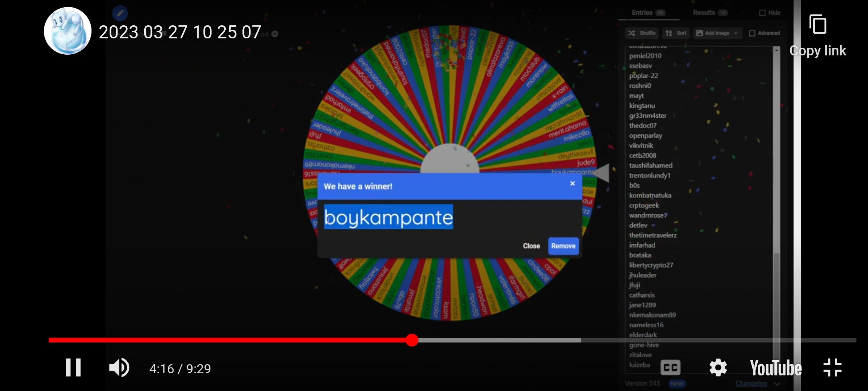Switch to the Entries tab
Viewport: 868px width, 391px height.
pos(648,13)
